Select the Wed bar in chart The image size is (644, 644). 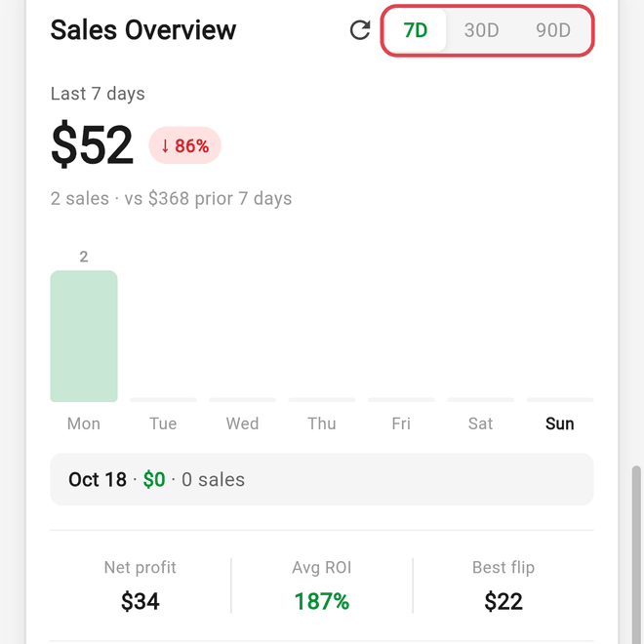click(242, 400)
